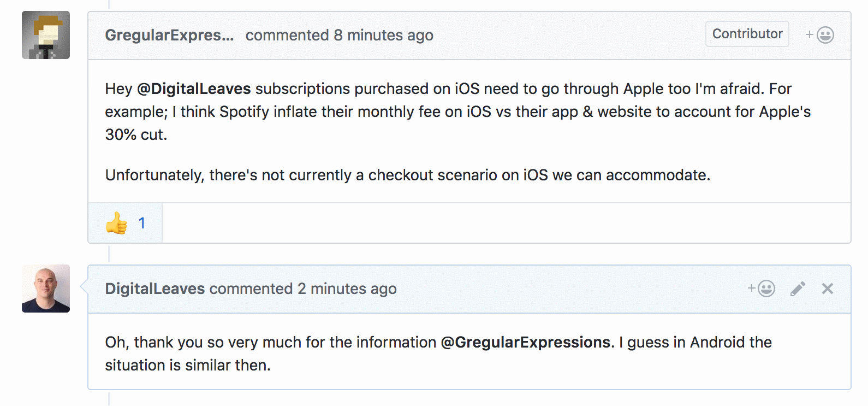Click the Contributor badge
The image size is (868, 406).
747,34
